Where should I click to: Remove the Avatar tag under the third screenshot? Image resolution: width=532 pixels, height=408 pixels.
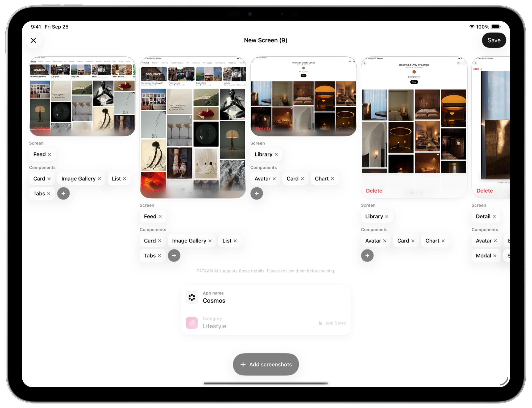coord(274,179)
